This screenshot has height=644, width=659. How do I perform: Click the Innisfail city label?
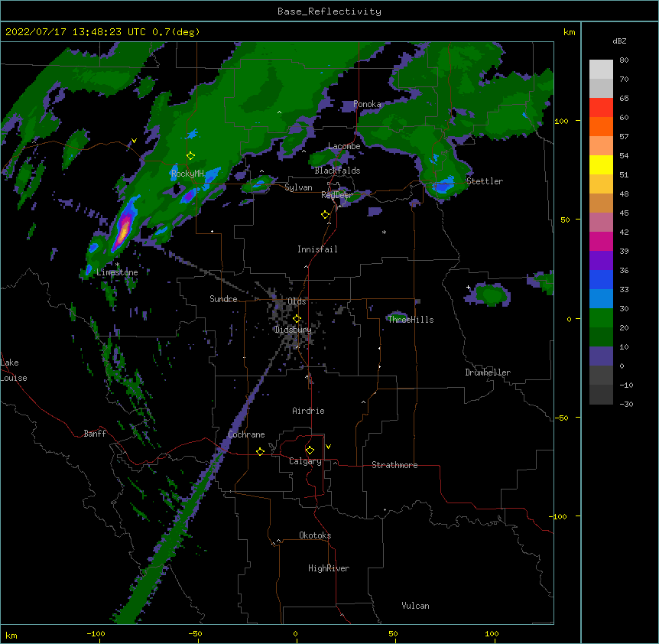[x=317, y=249]
